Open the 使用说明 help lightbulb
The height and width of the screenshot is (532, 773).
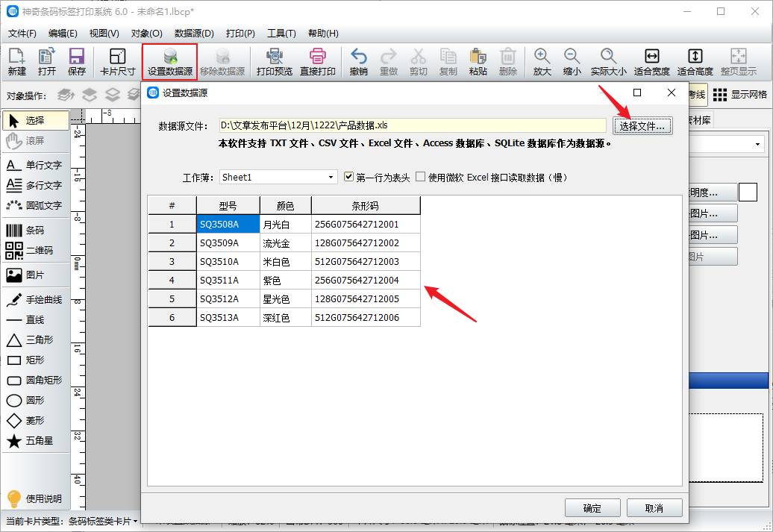[34, 499]
